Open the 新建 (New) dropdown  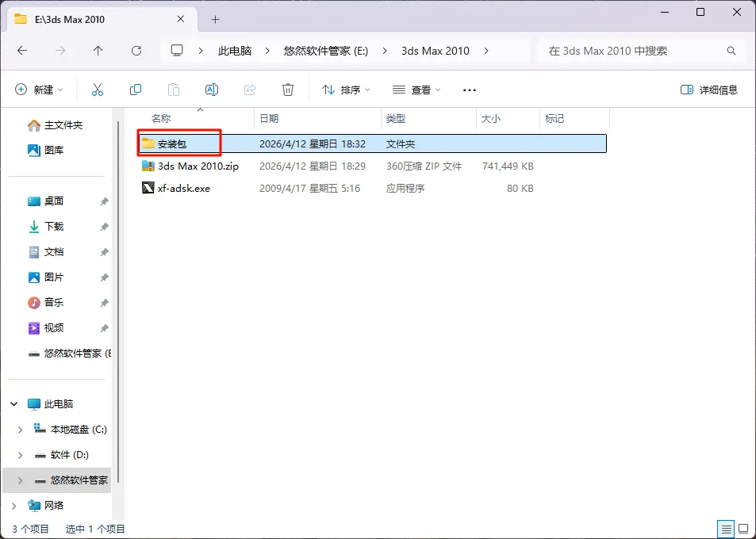coord(39,90)
